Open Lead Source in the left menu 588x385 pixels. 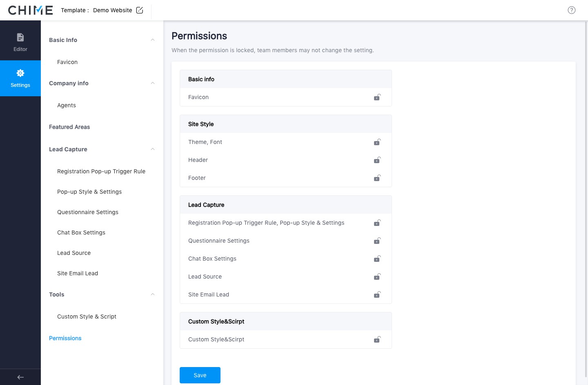click(74, 253)
